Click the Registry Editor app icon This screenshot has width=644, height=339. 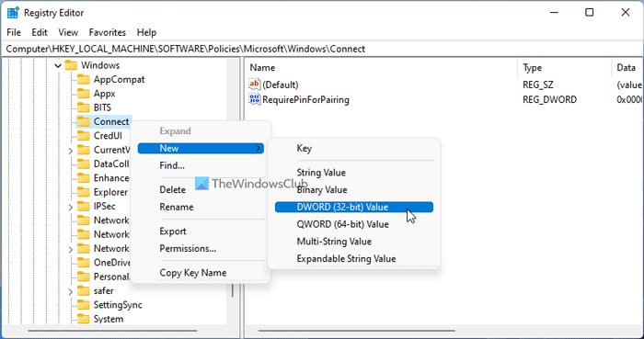coord(13,13)
